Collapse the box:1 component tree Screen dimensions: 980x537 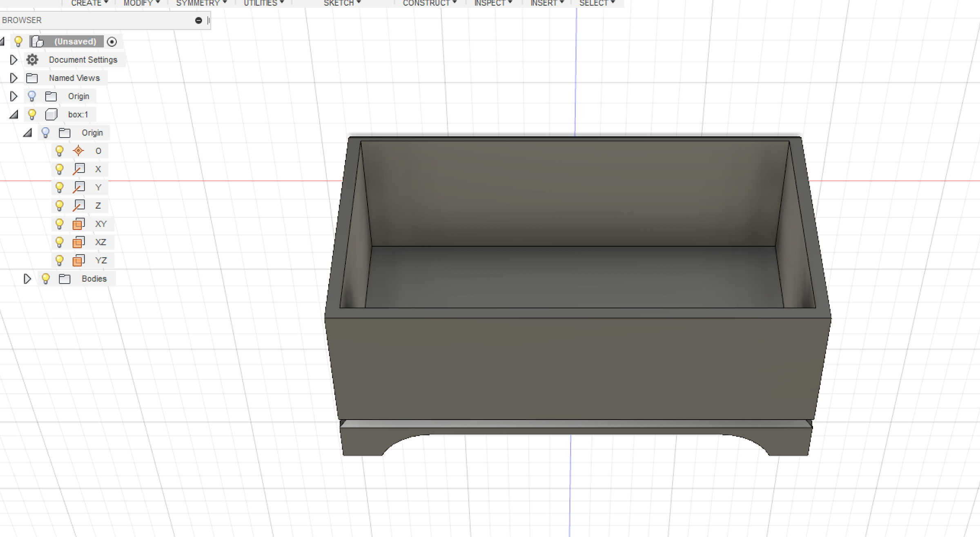point(14,115)
